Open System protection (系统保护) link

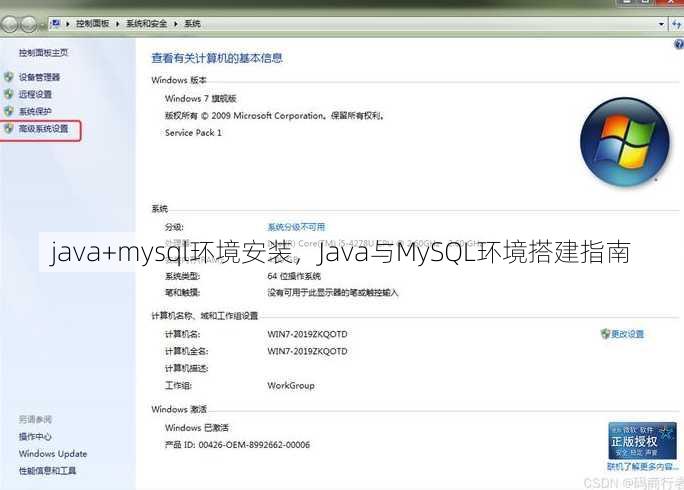click(35, 111)
